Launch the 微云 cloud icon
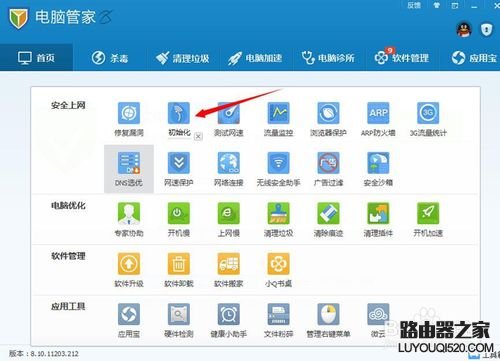500x361 pixels. coord(378,314)
